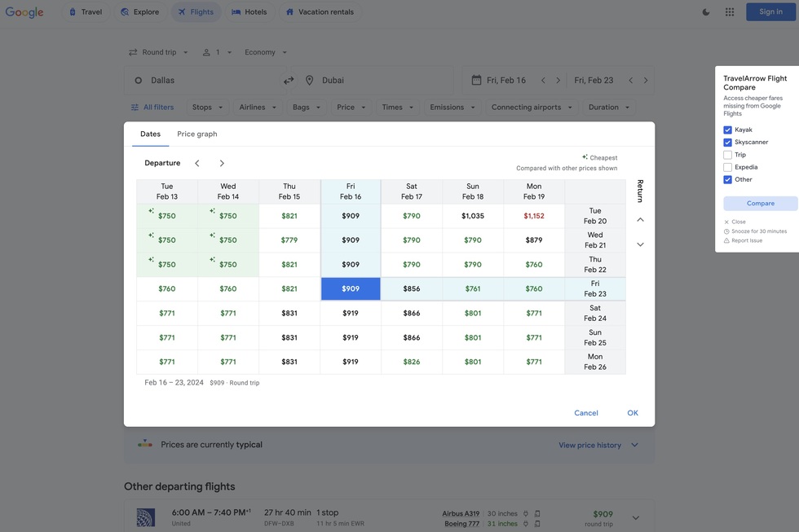Go to previous departure date next to Fri, Feb 16

coord(543,81)
